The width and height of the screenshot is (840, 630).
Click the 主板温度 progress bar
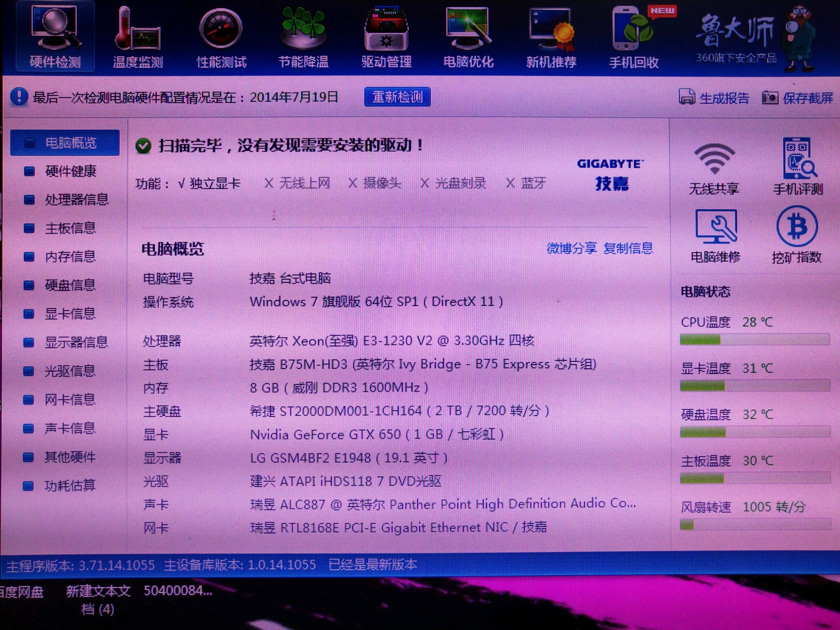click(x=755, y=478)
